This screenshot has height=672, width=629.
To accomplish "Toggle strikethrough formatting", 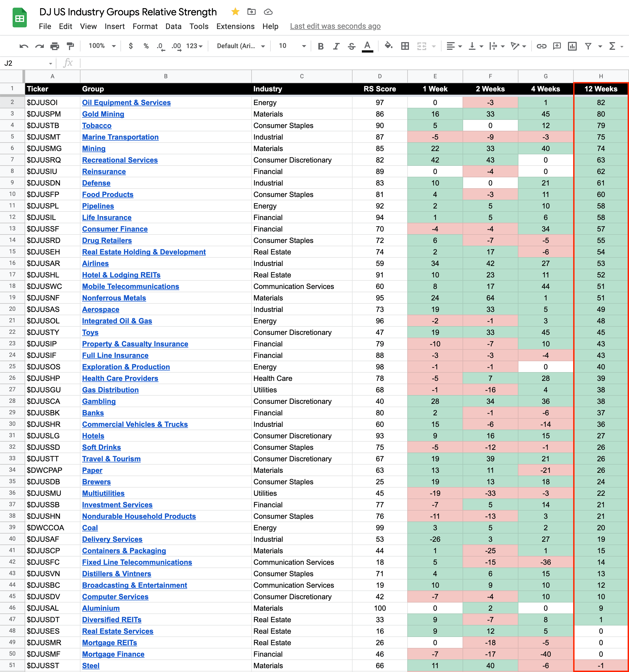I will click(351, 46).
